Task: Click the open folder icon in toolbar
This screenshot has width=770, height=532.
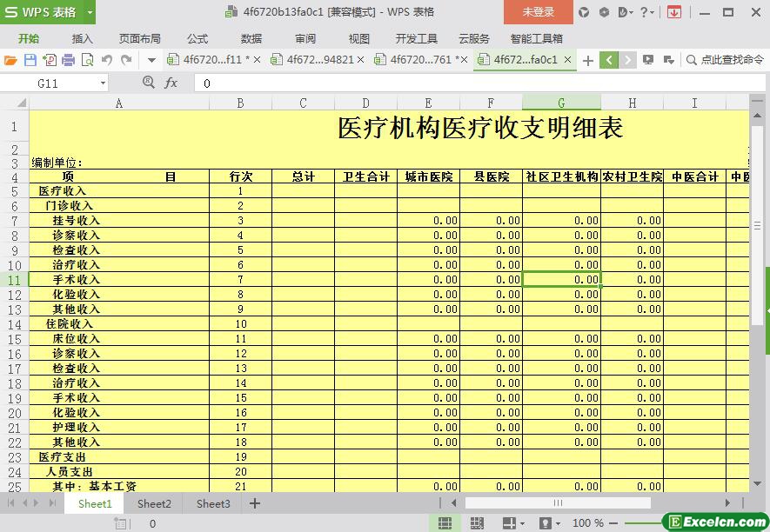Action: (10, 60)
